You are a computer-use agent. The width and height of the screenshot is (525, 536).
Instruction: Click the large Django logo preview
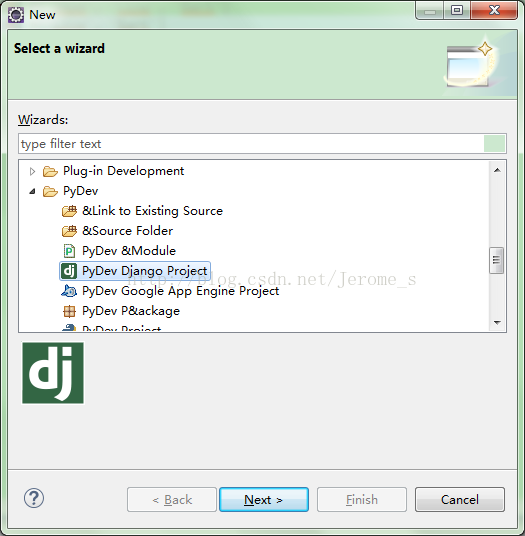tap(53, 373)
